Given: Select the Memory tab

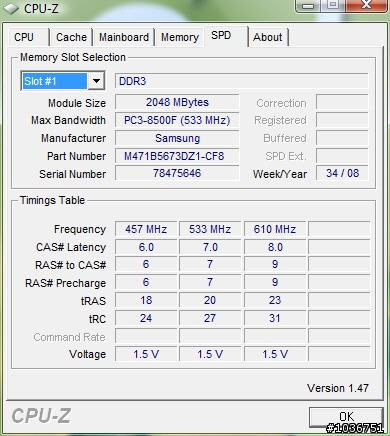Looking at the screenshot, I should [180, 37].
